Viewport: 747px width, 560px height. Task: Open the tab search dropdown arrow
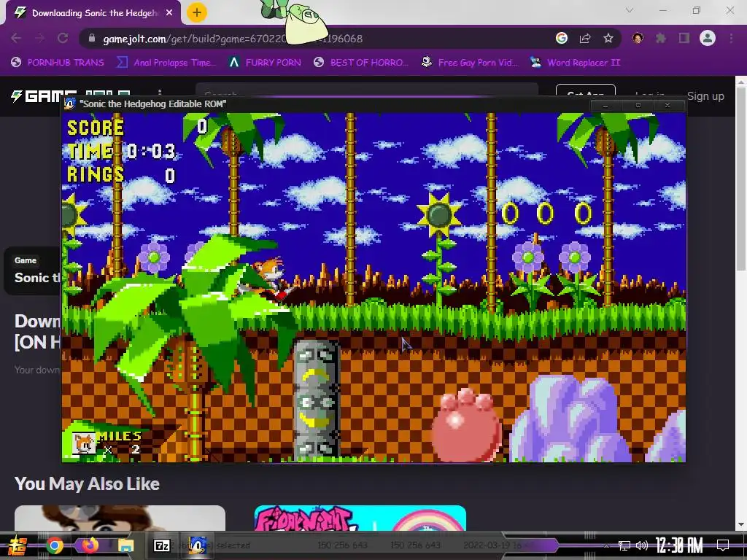[x=630, y=10]
